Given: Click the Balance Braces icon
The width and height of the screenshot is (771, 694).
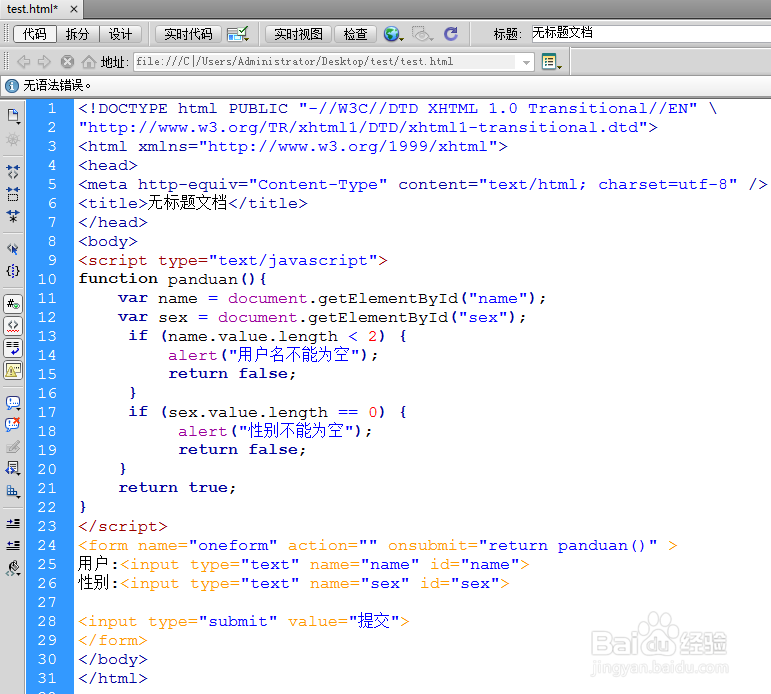Looking at the screenshot, I should pos(13,271).
